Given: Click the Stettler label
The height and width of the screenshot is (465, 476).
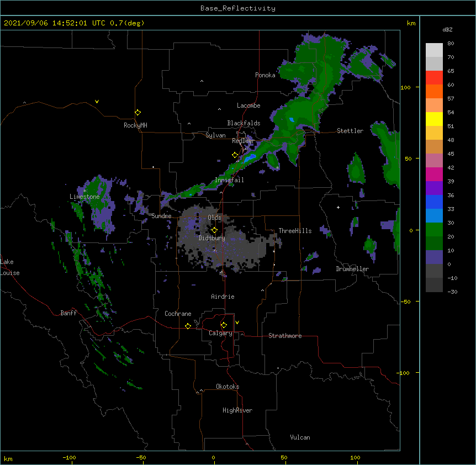Looking at the screenshot, I should [350, 131].
